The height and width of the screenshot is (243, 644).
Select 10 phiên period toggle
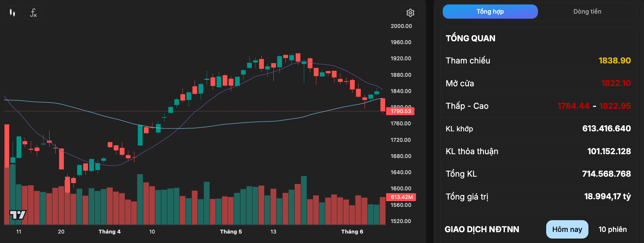pyautogui.click(x=613, y=229)
